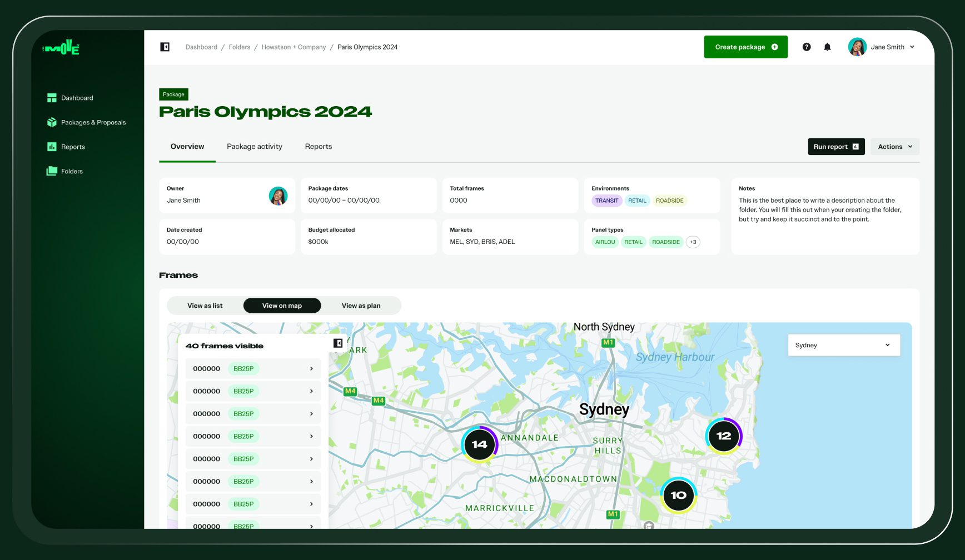The height and width of the screenshot is (560, 965).
Task: Open the Sydney city dropdown
Action: click(x=843, y=345)
